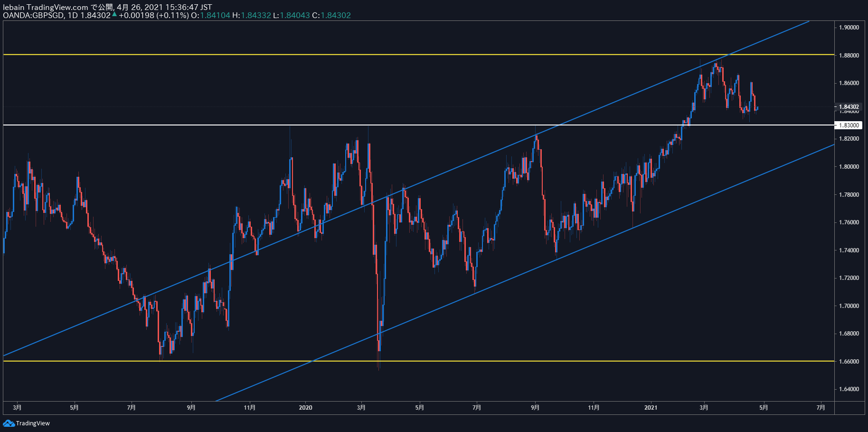
Task: Click the open value 1.84104 in header
Action: (215, 15)
